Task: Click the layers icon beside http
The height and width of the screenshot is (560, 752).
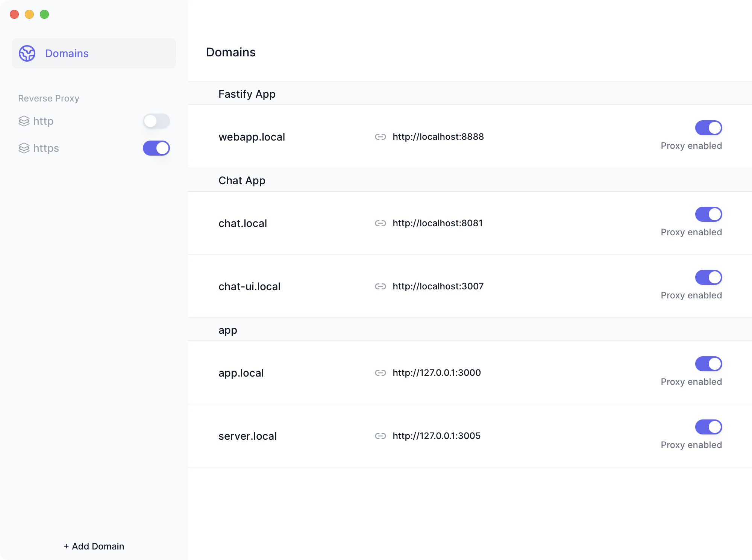Action: [x=24, y=121]
